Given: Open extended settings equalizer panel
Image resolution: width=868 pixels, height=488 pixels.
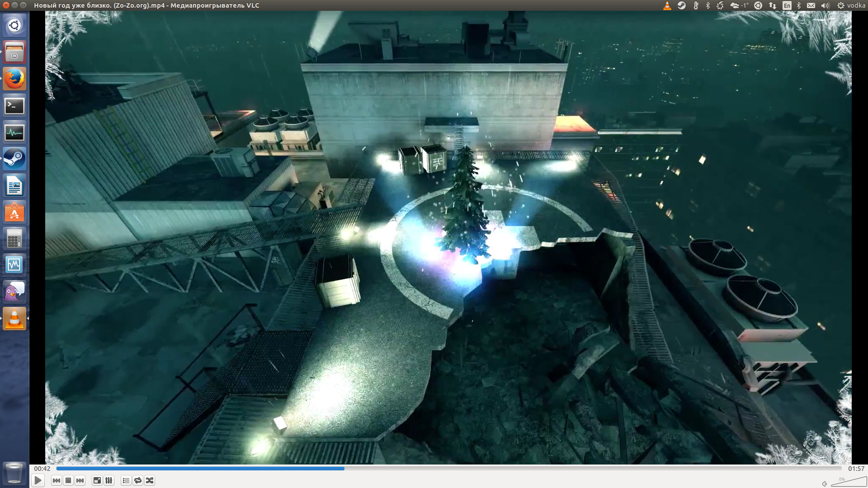Looking at the screenshot, I should [x=109, y=480].
